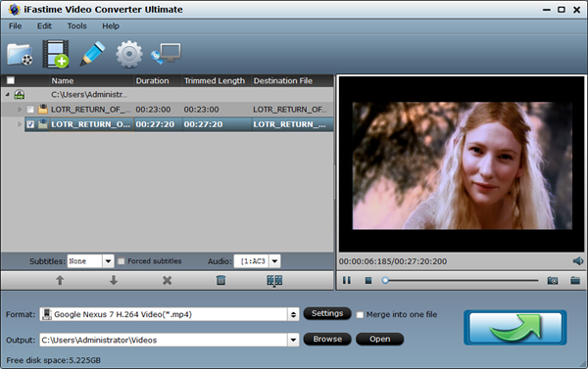Uncheck the 00:27:20 title checkbox
588x369 pixels.
point(30,124)
